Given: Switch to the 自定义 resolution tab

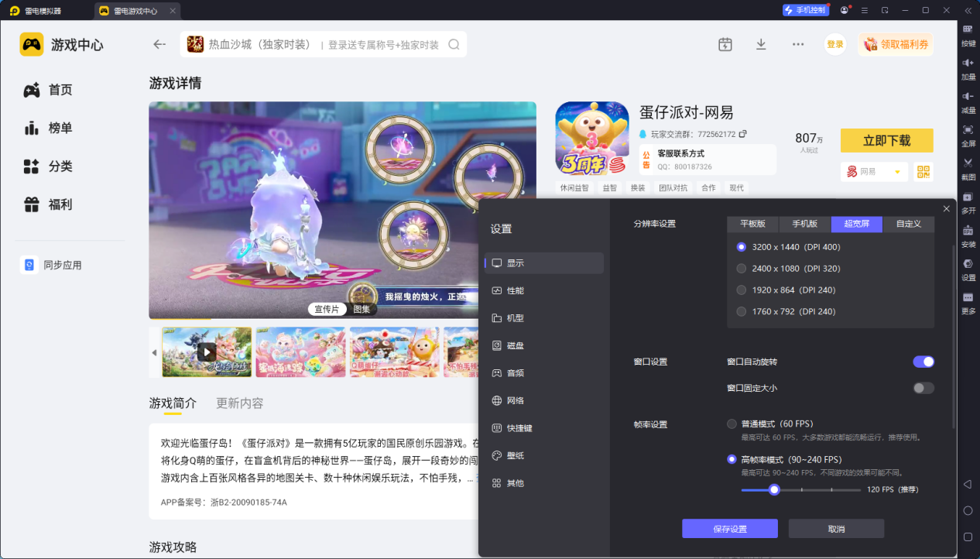Looking at the screenshot, I should tap(910, 224).
